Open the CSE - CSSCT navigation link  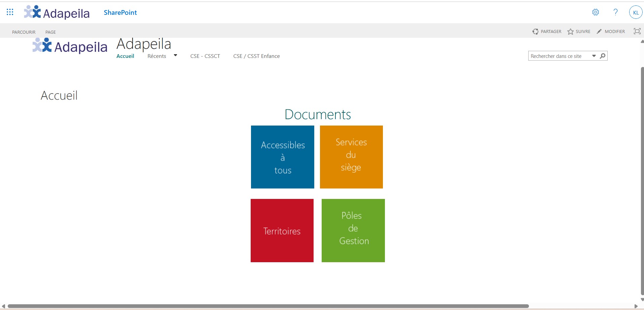tap(205, 56)
